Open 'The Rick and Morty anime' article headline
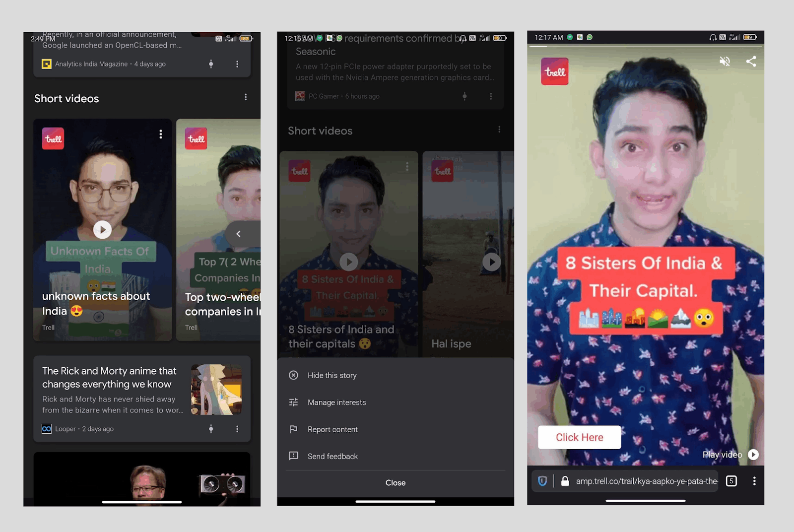Viewport: 794px width, 532px height. click(x=109, y=378)
